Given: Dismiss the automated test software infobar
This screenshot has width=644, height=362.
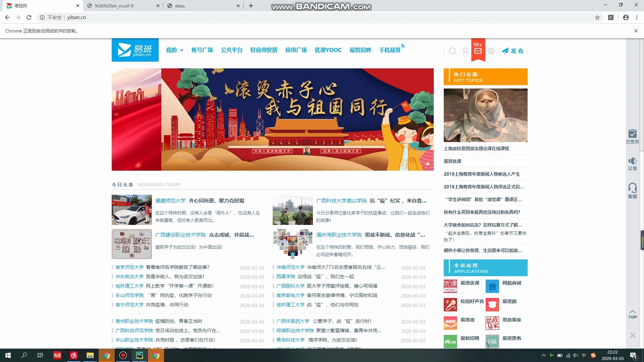Looking at the screenshot, I should pyautogui.click(x=636, y=31).
